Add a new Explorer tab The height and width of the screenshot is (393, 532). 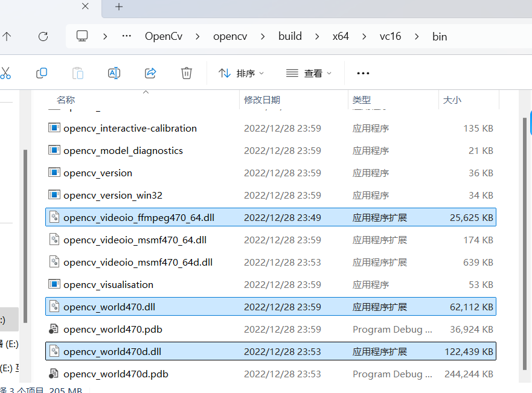(119, 7)
